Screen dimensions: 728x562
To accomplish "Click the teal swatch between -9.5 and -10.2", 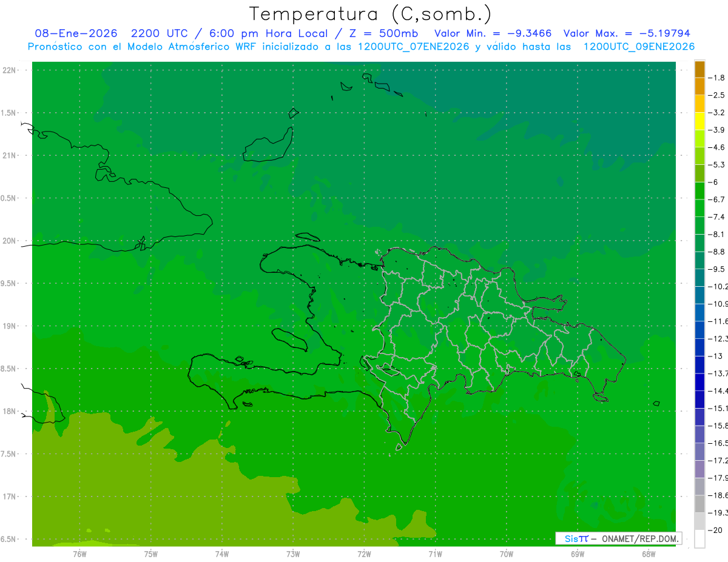I will coord(699,278).
